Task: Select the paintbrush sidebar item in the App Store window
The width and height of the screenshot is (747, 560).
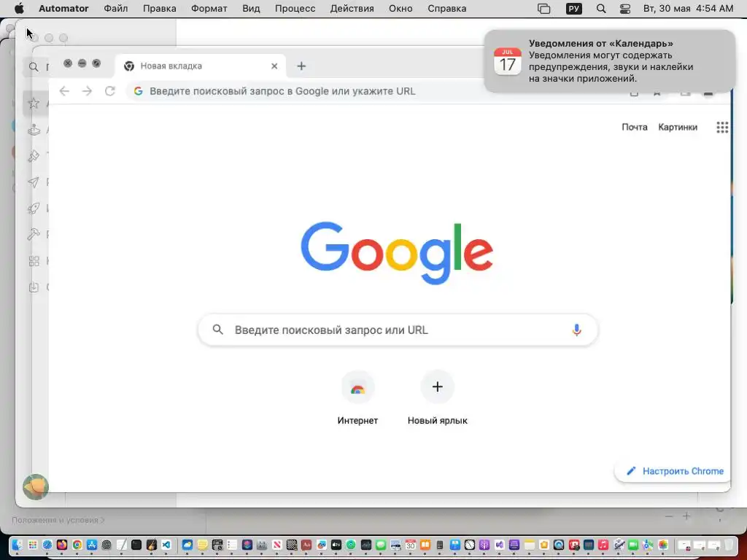Action: coord(34,156)
